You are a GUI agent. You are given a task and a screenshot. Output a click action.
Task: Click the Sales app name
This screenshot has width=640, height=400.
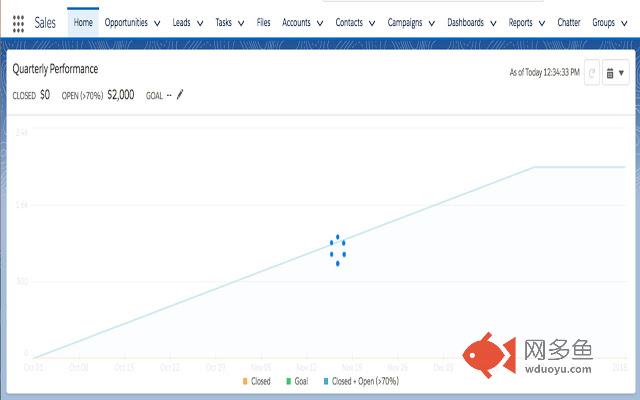(x=45, y=23)
